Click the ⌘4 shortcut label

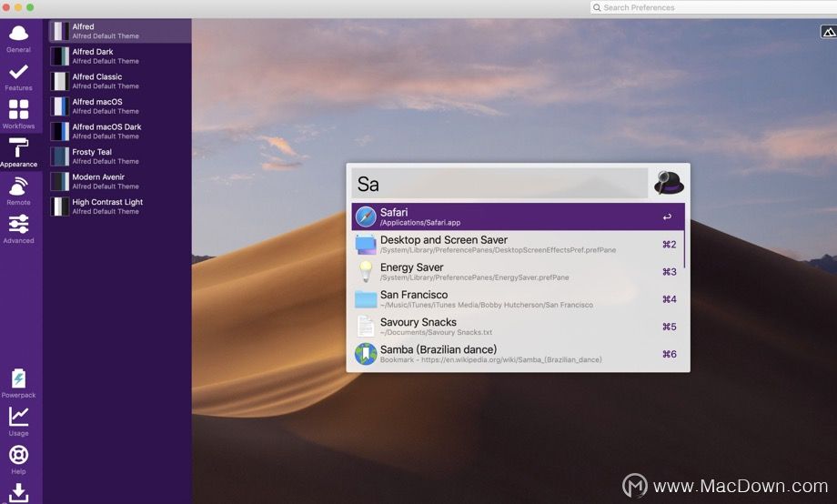[x=670, y=299]
